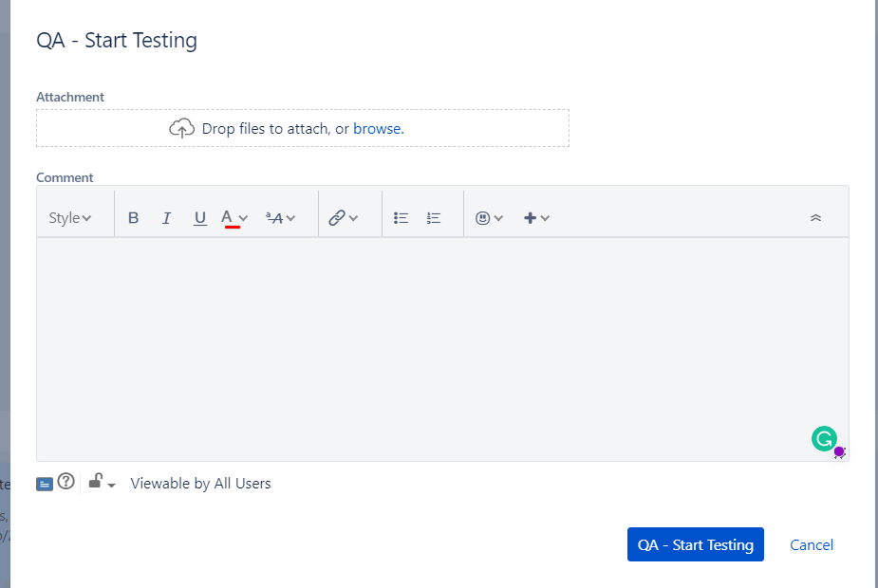Cancel the QA - Start Testing dialog
The image size is (878, 588).
811,544
